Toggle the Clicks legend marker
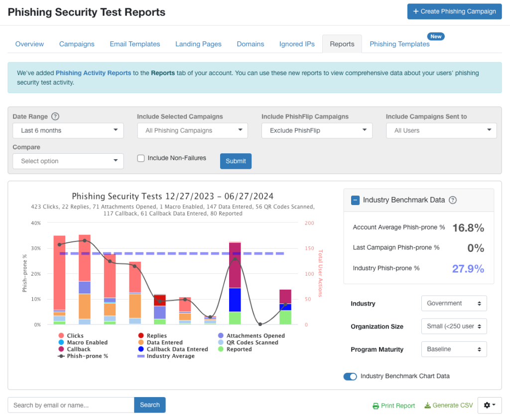This screenshot has width=510, height=420. (61, 336)
